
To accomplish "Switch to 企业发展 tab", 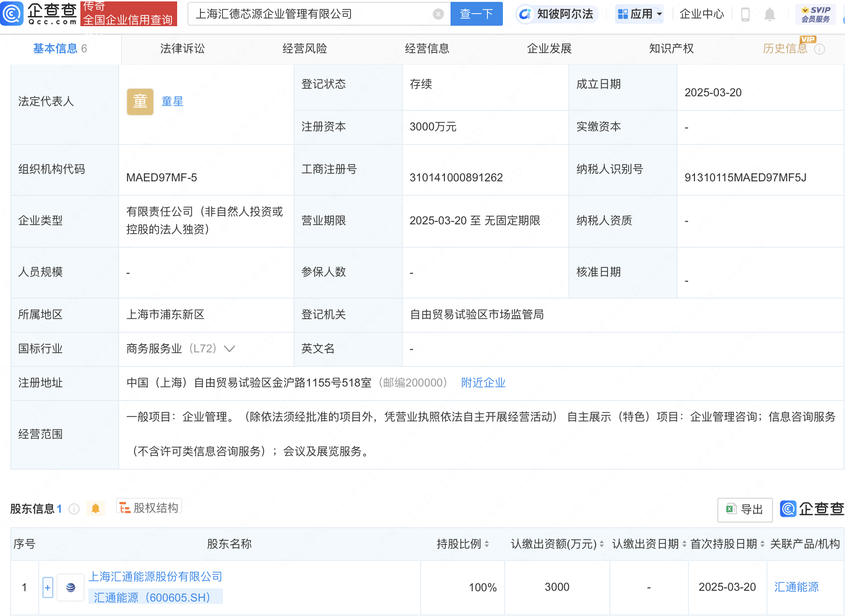I will coord(549,49).
